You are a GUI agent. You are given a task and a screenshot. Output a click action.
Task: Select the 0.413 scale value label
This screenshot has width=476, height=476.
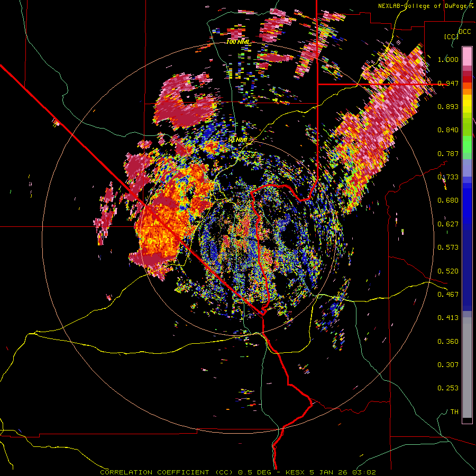pos(448,318)
